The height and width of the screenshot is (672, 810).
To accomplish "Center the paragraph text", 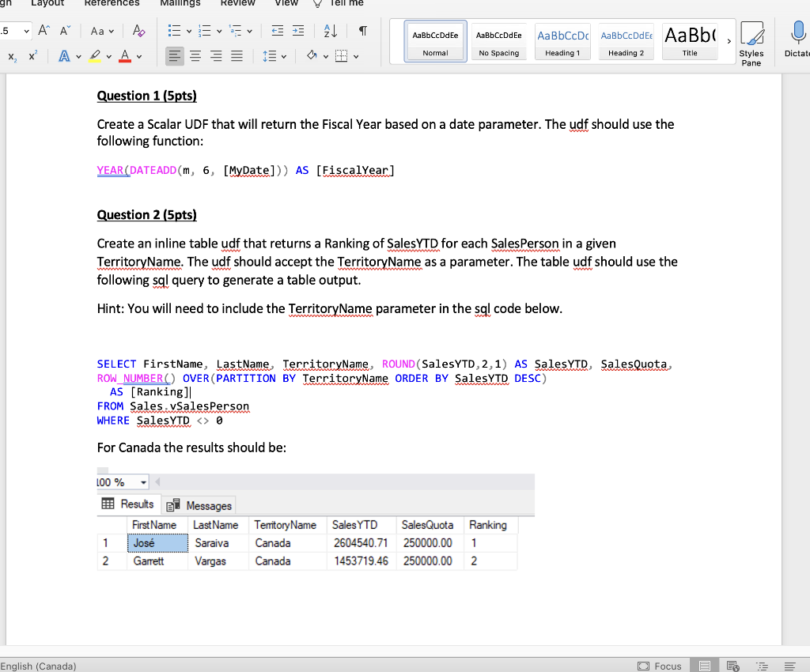I will pyautogui.click(x=195, y=56).
